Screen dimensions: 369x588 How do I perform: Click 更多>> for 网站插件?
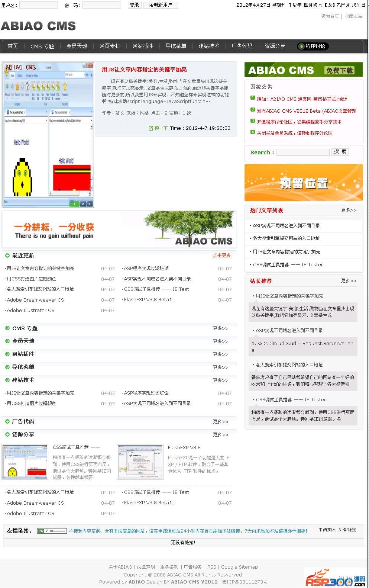(221, 354)
